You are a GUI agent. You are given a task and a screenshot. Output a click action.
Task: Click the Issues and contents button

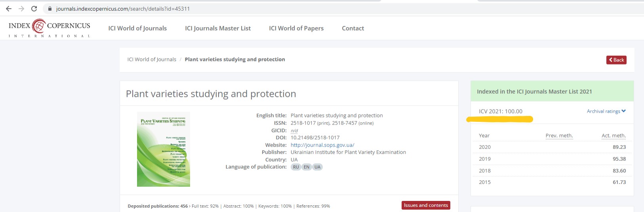[x=426, y=205]
